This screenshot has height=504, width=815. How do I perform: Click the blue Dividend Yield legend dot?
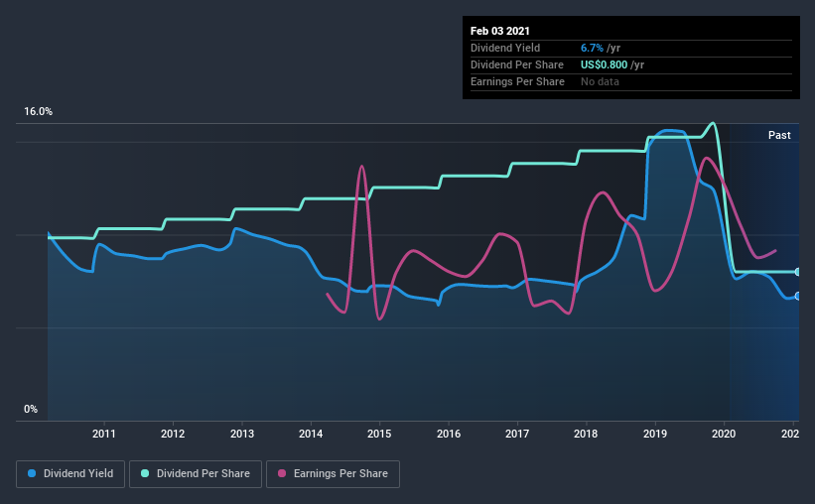pos(32,473)
